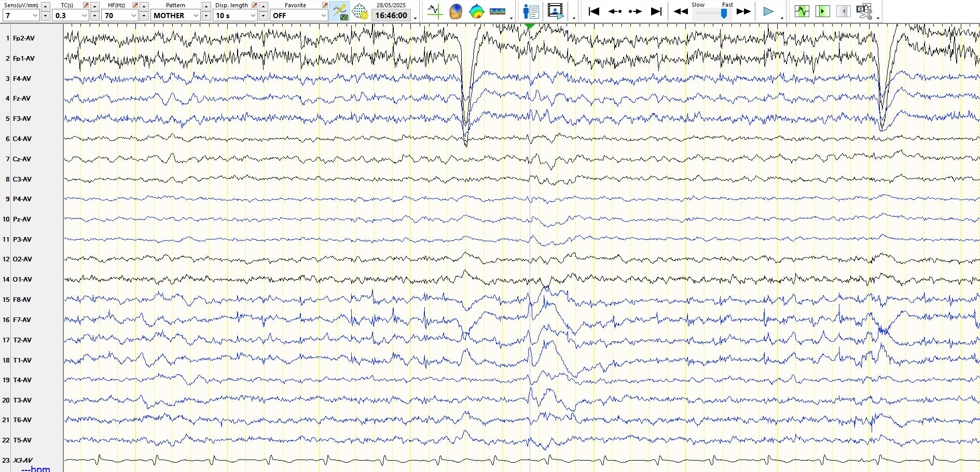Step back one event

[x=615, y=11]
